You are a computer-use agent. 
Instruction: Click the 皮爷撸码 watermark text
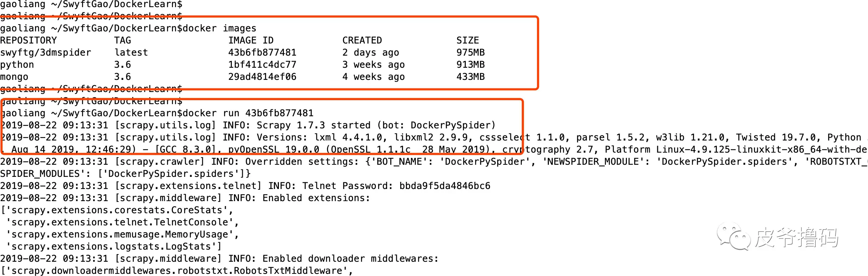[796, 237]
